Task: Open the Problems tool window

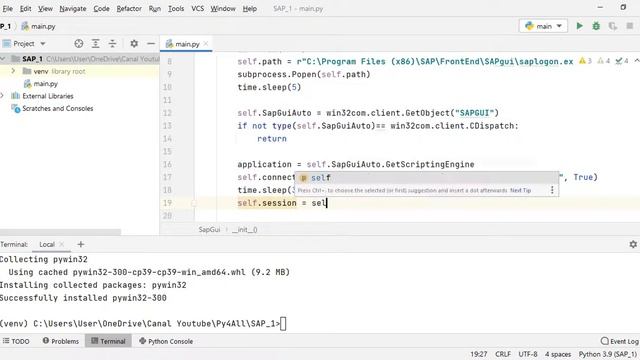Action: [x=61, y=341]
